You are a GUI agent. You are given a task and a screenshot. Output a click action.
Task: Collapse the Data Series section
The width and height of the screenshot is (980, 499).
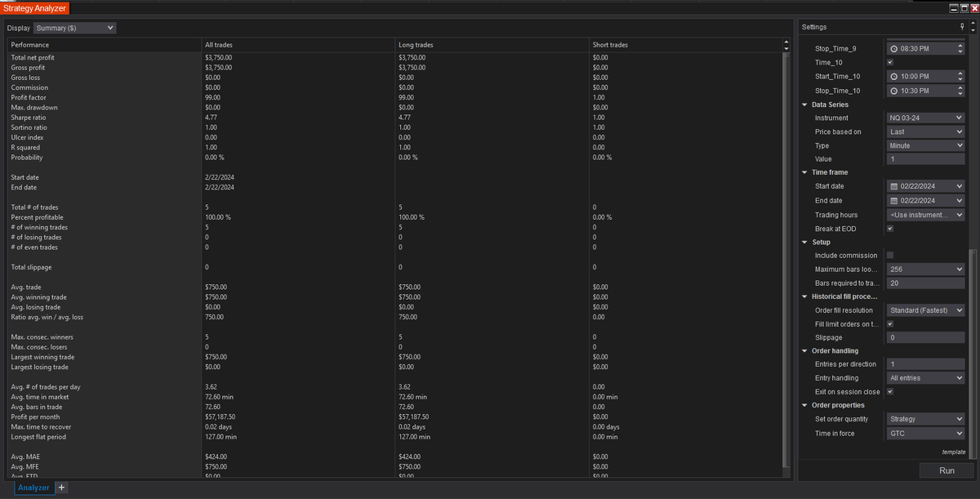(x=804, y=105)
